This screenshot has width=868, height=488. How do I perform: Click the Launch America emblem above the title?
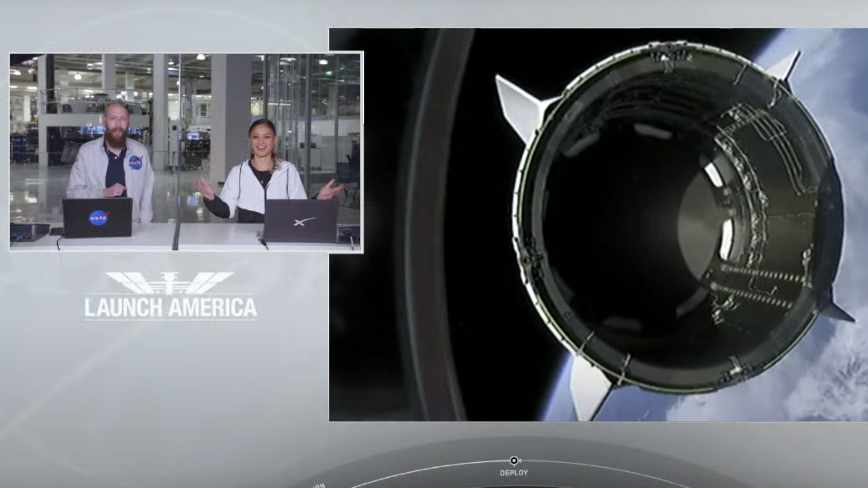(170, 284)
